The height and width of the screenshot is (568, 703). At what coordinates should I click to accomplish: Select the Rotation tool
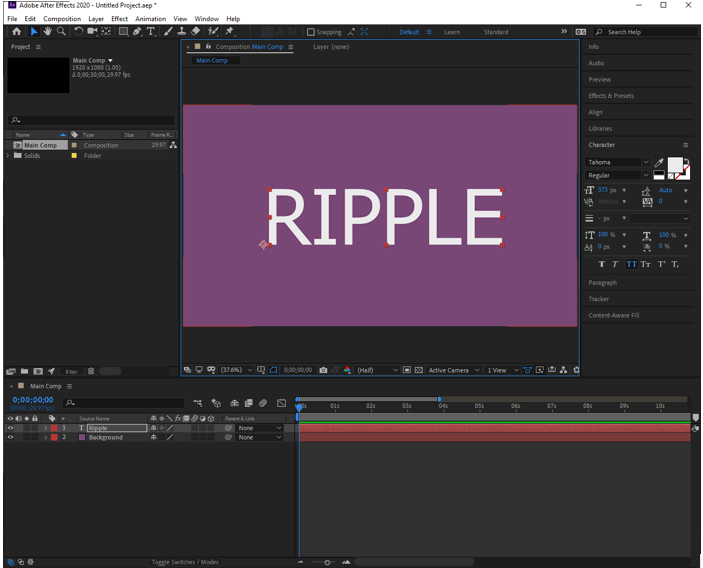(x=78, y=31)
